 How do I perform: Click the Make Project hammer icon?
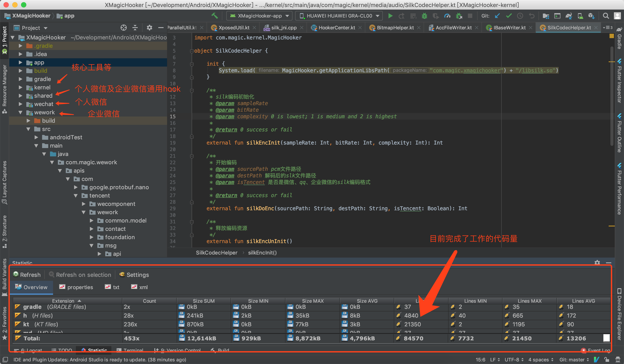(x=215, y=16)
